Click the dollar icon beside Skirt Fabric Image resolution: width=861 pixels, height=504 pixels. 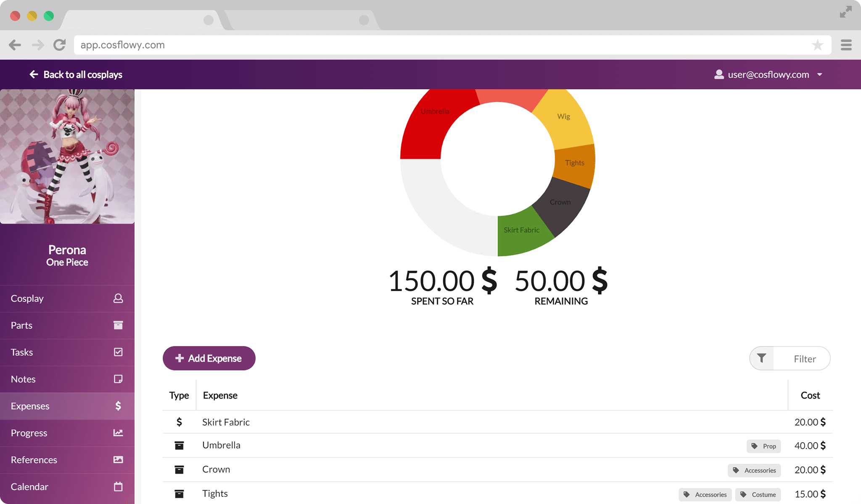tap(179, 422)
